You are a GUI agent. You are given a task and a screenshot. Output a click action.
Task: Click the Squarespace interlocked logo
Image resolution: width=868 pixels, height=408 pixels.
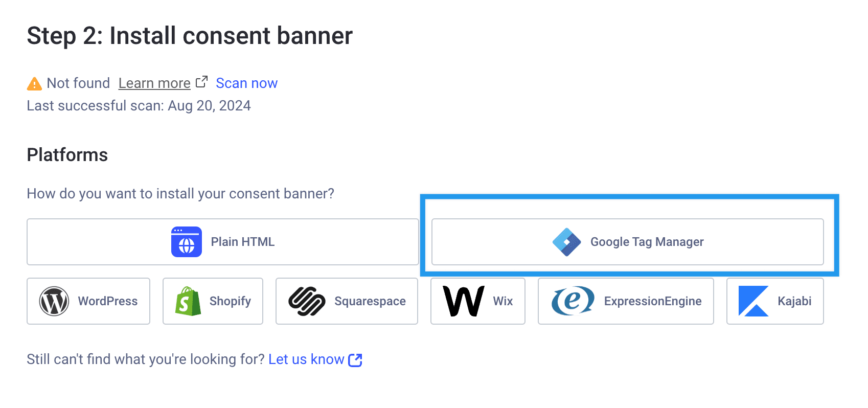(x=307, y=301)
